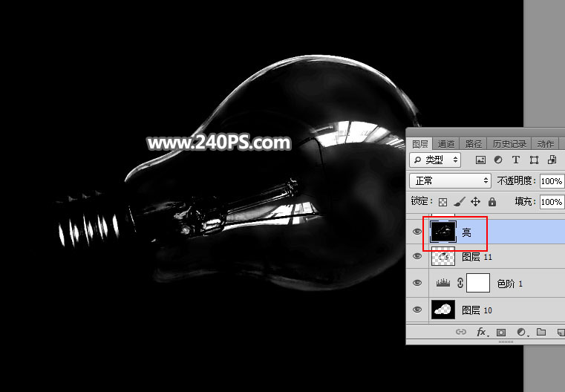Open the fx layer style menu
This screenshot has width=565, height=392.
481,332
